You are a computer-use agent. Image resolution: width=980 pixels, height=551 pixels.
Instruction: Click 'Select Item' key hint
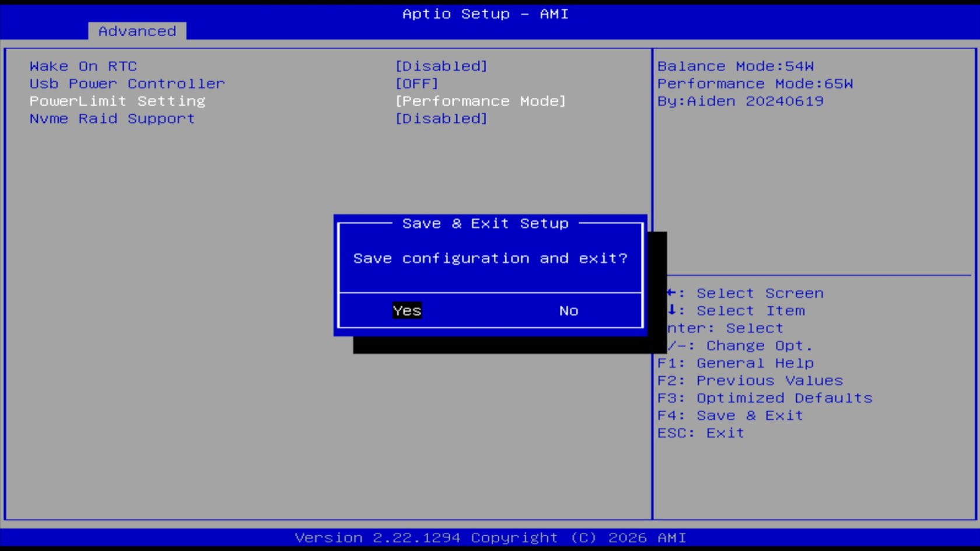point(751,311)
